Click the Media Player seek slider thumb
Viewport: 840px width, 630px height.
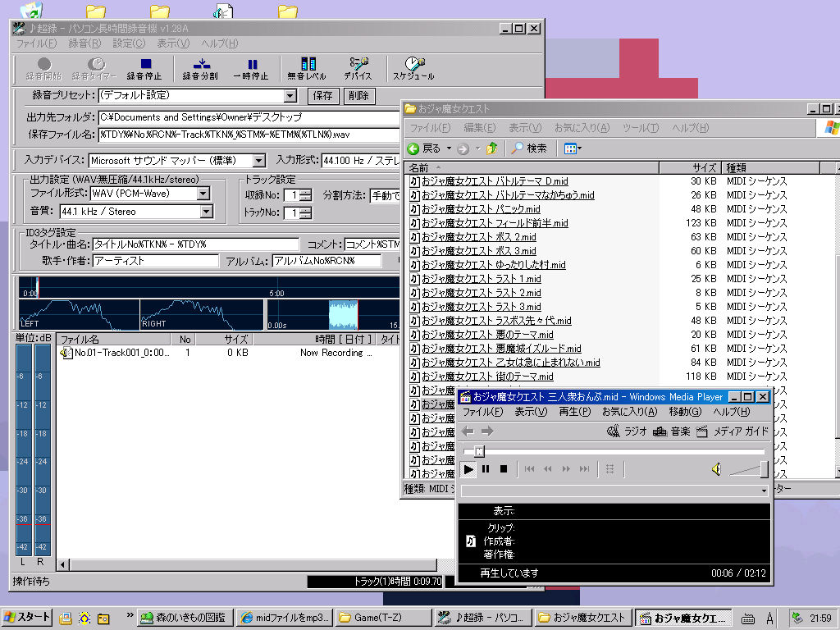479,451
